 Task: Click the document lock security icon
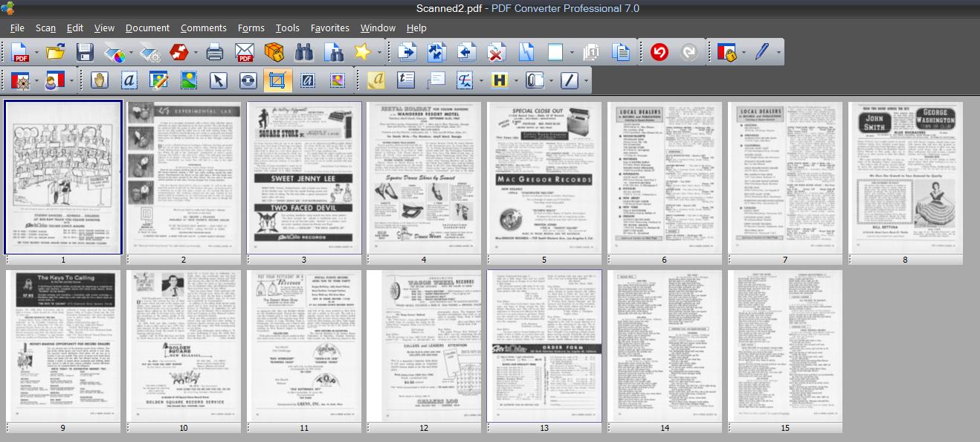[726, 52]
